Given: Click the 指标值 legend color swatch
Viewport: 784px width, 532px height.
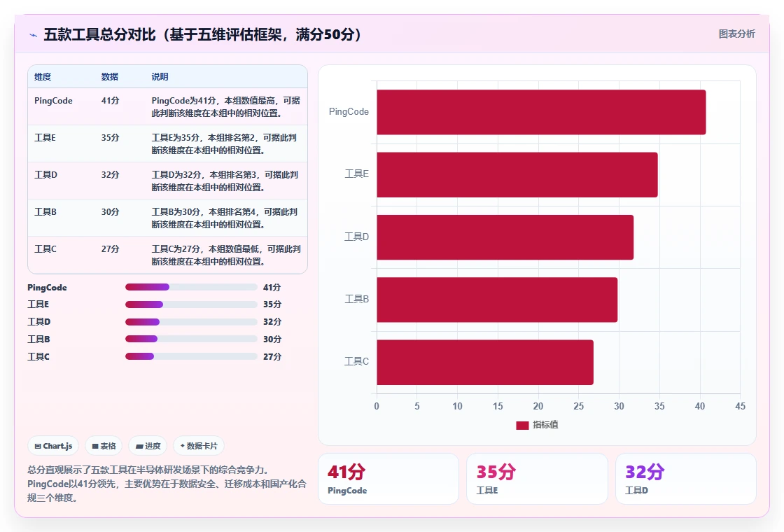Looking at the screenshot, I should (522, 425).
